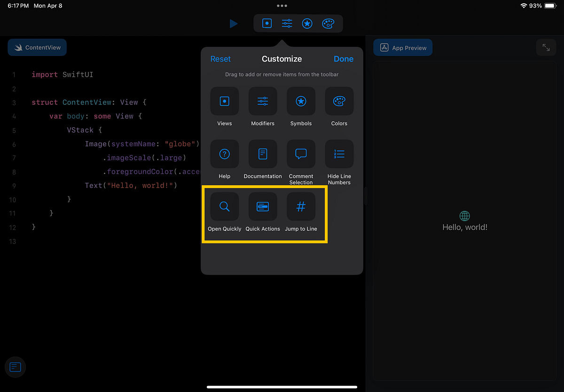The width and height of the screenshot is (564, 392).
Task: Select the Symbols star icon
Action: pyautogui.click(x=301, y=101)
